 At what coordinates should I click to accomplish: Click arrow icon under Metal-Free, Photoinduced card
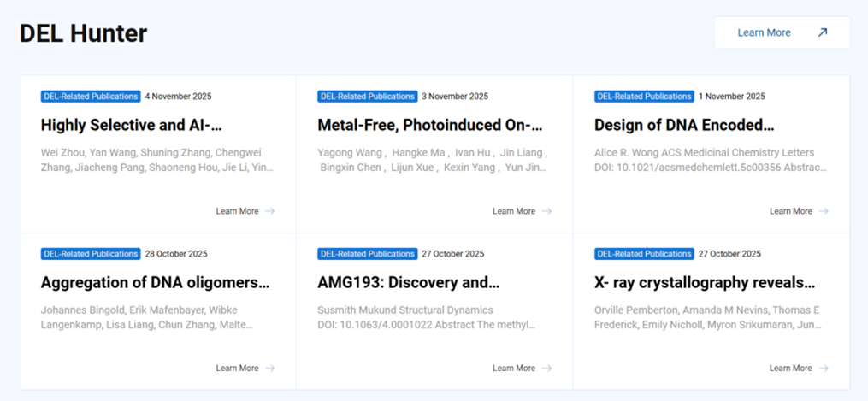click(x=546, y=211)
